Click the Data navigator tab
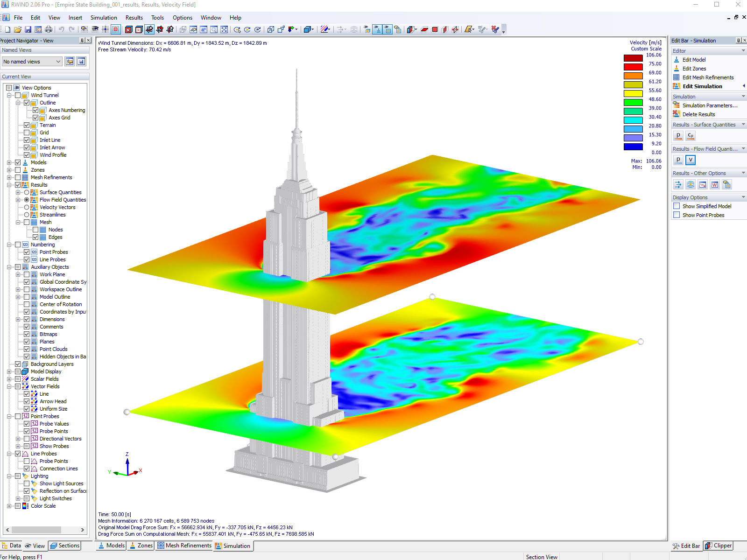Screen dimensions: 747x560 coord(11,546)
